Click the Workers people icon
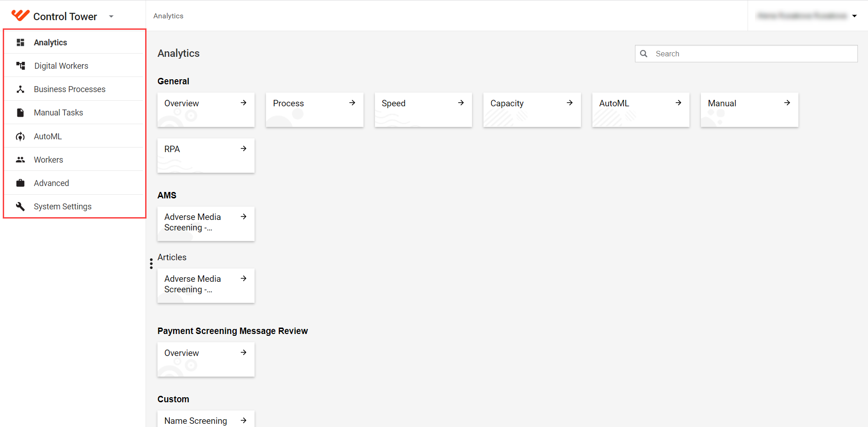 click(20, 160)
